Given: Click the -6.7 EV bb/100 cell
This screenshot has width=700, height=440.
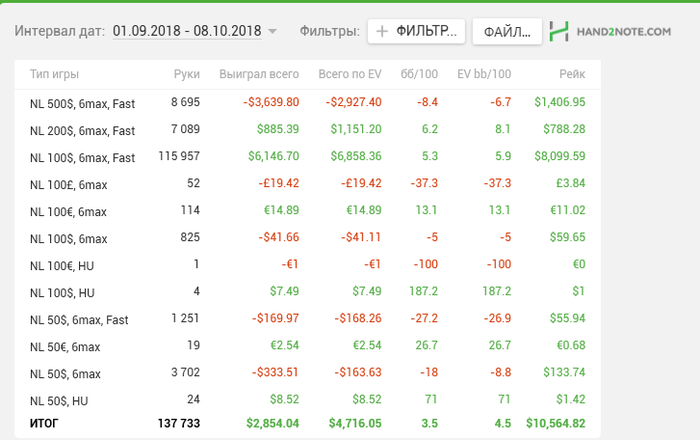Looking at the screenshot, I should pos(500,102).
